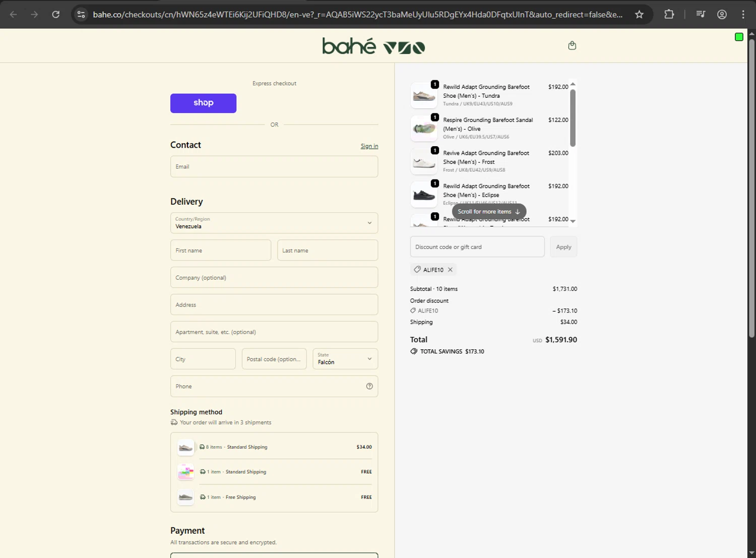756x558 pixels.
Task: Focus the Discount code or gift card field
Action: tap(477, 247)
